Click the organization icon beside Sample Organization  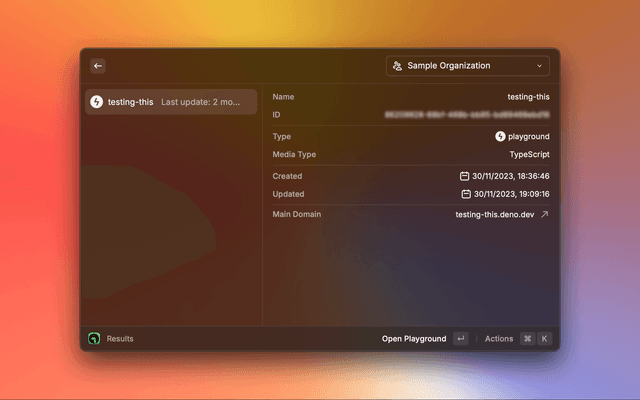click(x=398, y=66)
